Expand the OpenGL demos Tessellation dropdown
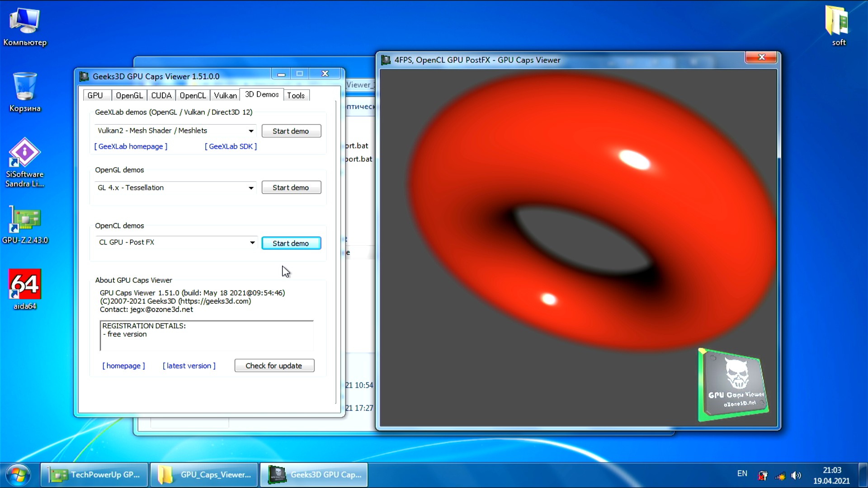868x488 pixels. tap(251, 188)
